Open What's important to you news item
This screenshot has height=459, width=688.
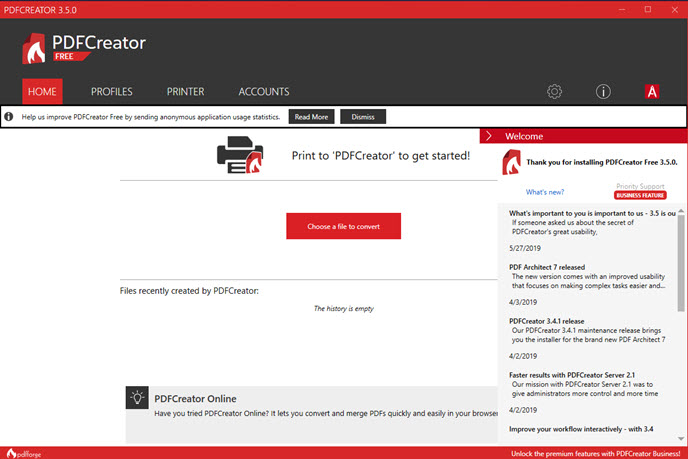click(592, 213)
